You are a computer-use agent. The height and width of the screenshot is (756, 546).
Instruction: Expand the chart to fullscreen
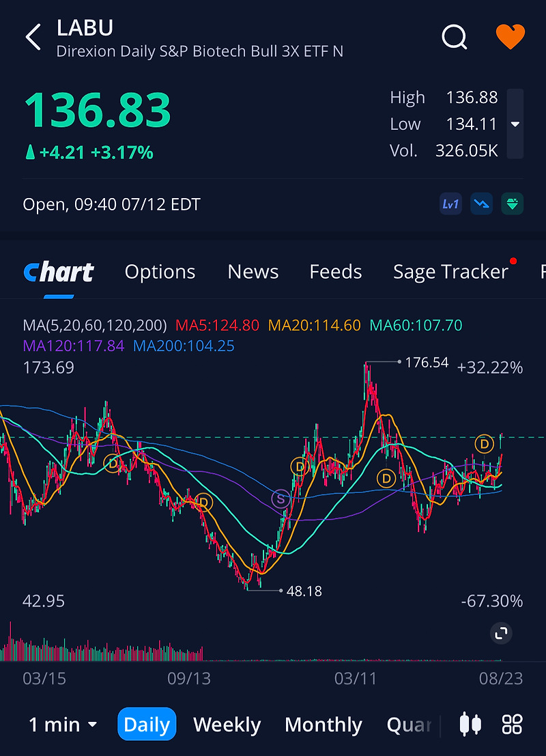tap(501, 633)
